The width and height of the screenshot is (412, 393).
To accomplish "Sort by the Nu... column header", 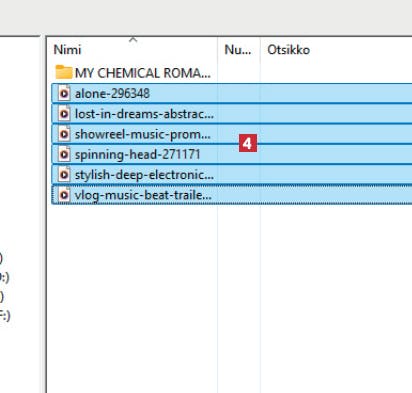I will click(x=238, y=50).
